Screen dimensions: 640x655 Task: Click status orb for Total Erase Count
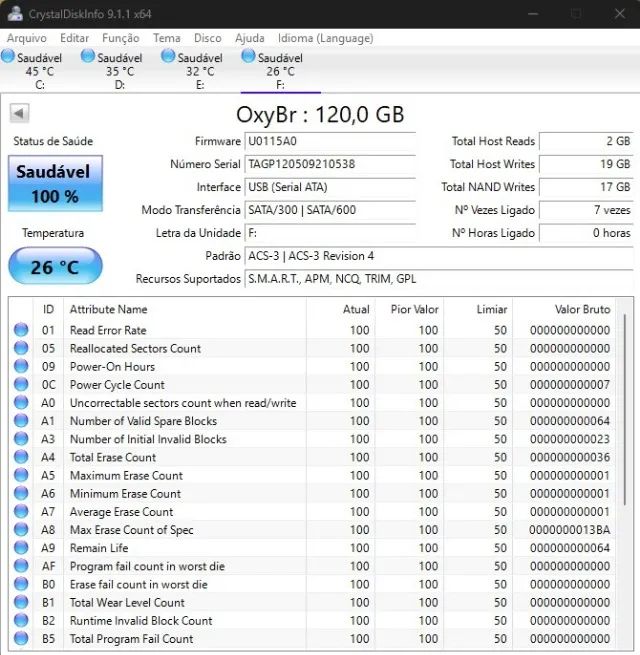[x=21, y=457]
